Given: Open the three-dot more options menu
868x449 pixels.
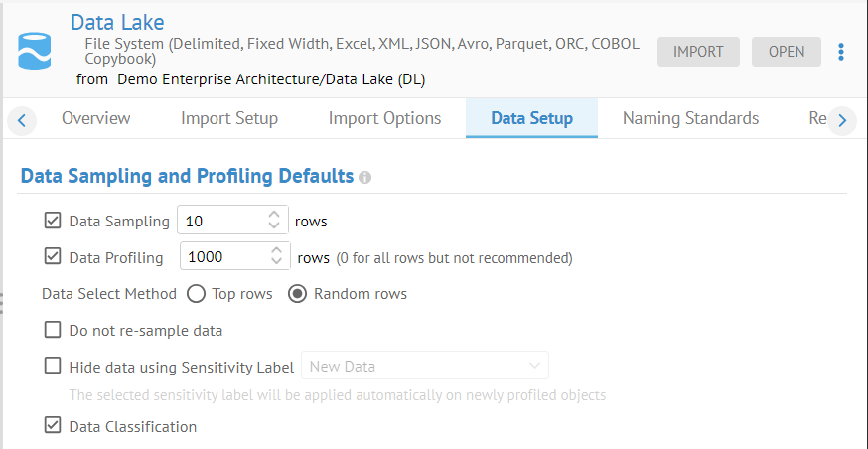Looking at the screenshot, I should click(841, 52).
